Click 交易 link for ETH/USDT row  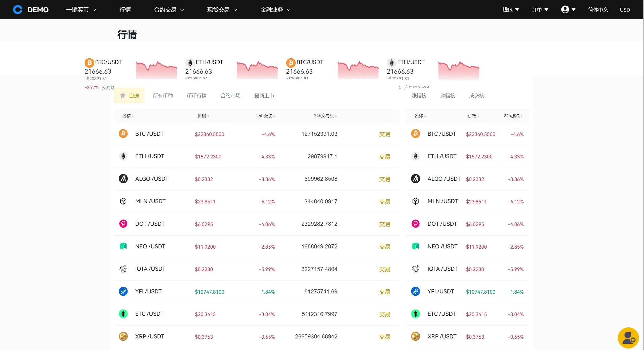pos(384,157)
